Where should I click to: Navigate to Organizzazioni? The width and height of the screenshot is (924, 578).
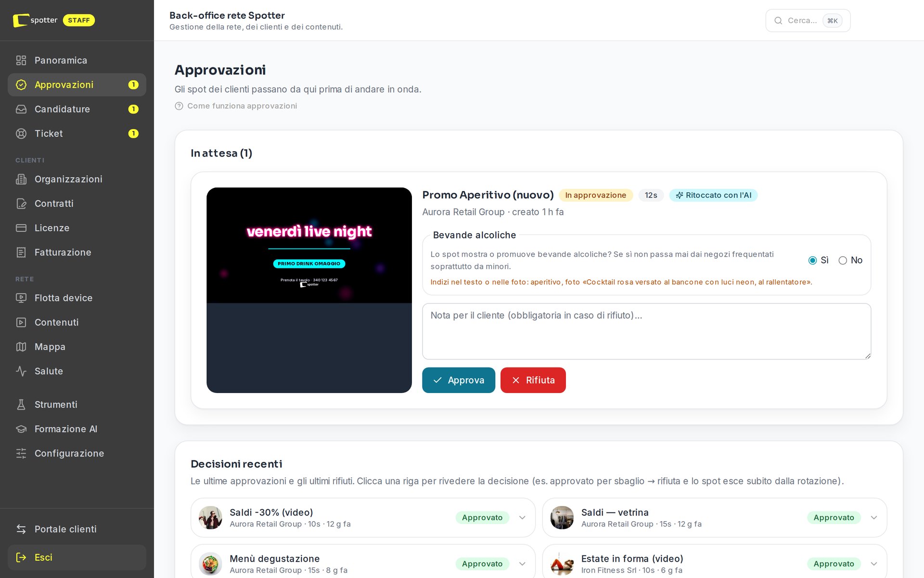[x=77, y=179]
